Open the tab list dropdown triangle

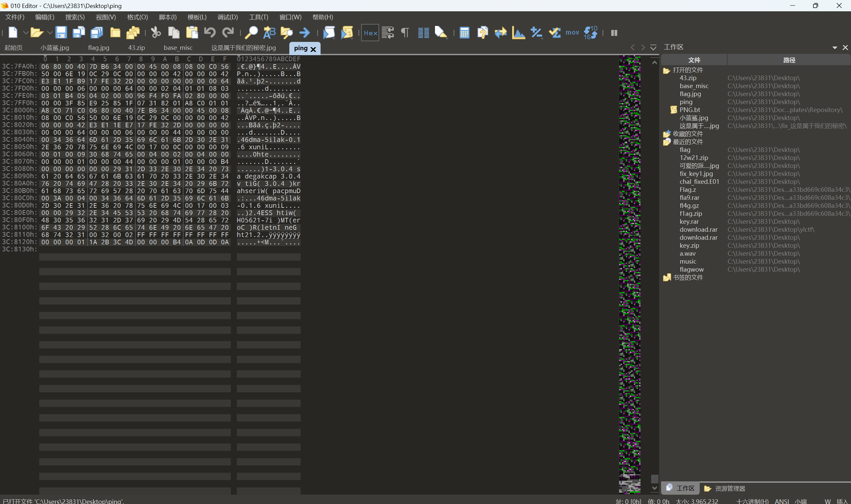tap(653, 48)
